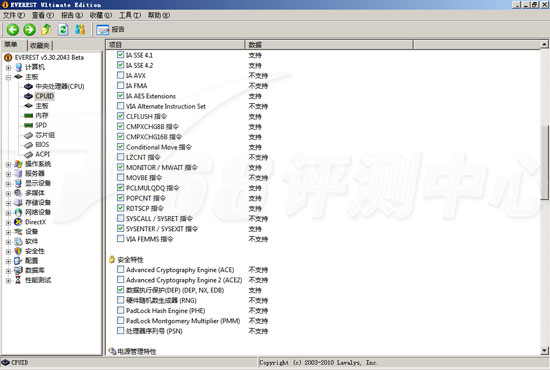550x370 pixels.
Task: Click the scroll up arrow of the list
Action: (x=544, y=44)
